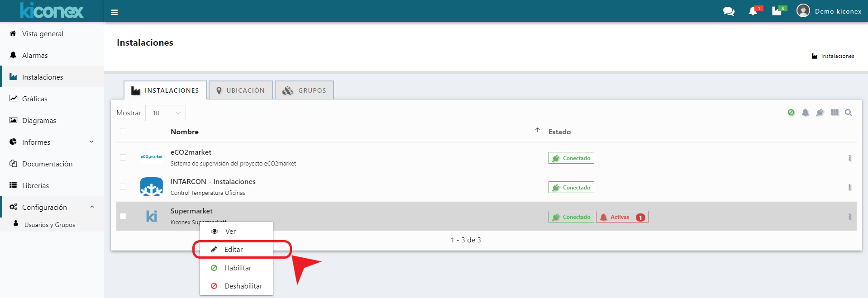Choose Editar from the context menu

click(234, 250)
